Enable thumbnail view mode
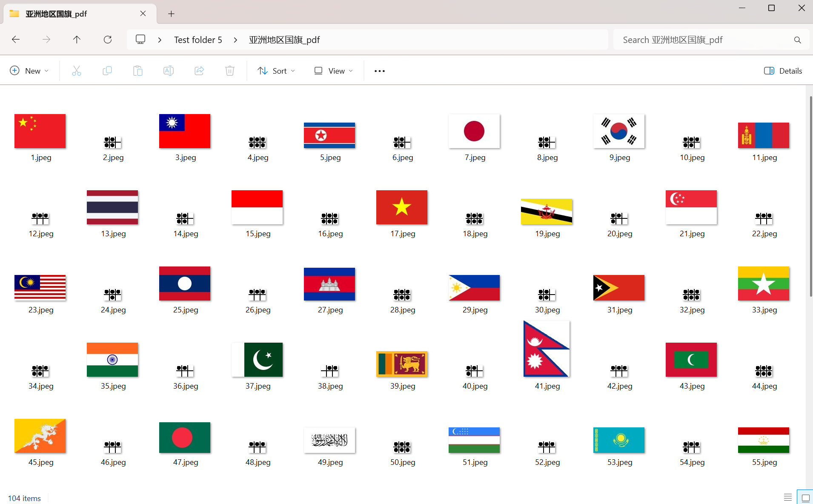This screenshot has height=504, width=813. click(805, 497)
